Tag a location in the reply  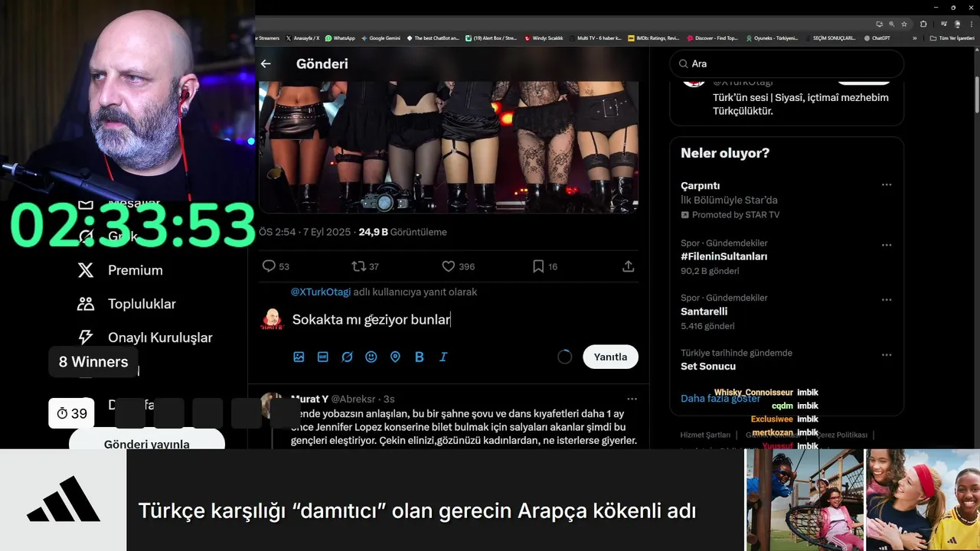point(395,357)
